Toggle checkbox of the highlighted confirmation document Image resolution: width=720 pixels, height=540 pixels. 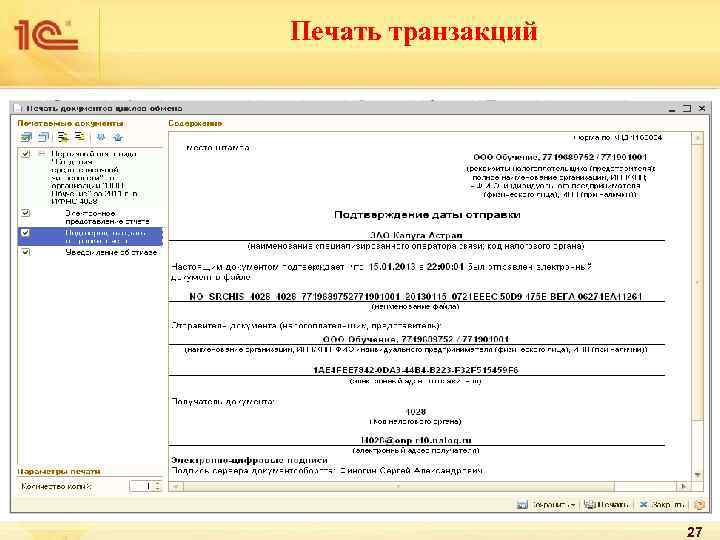tap(26, 233)
